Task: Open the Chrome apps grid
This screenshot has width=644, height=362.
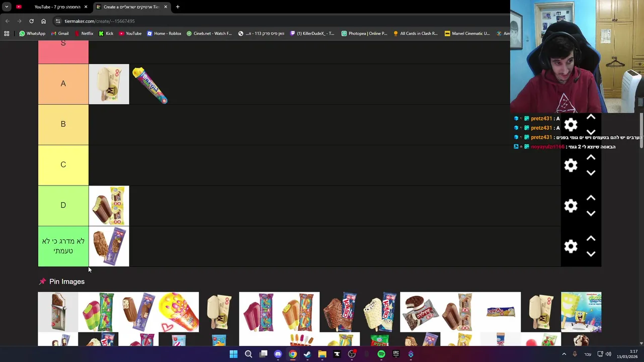Action: pos(7,34)
